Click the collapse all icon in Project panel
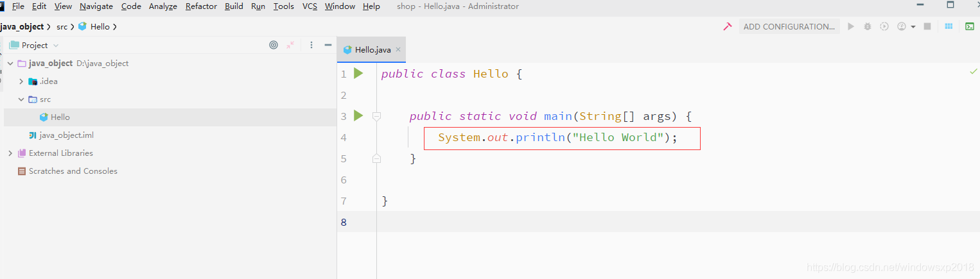The width and height of the screenshot is (980, 279). (x=290, y=45)
